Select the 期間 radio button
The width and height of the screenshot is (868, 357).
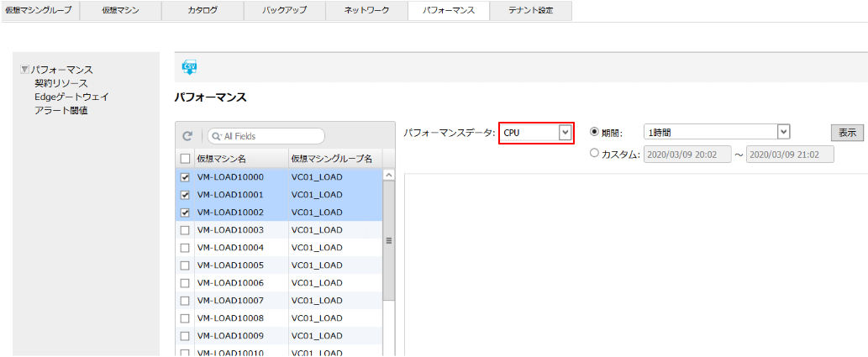coord(595,132)
